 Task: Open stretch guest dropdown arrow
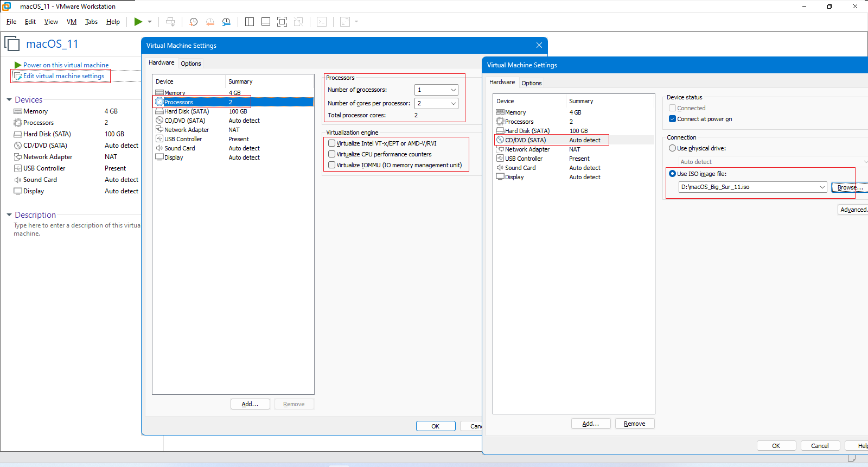(x=356, y=22)
